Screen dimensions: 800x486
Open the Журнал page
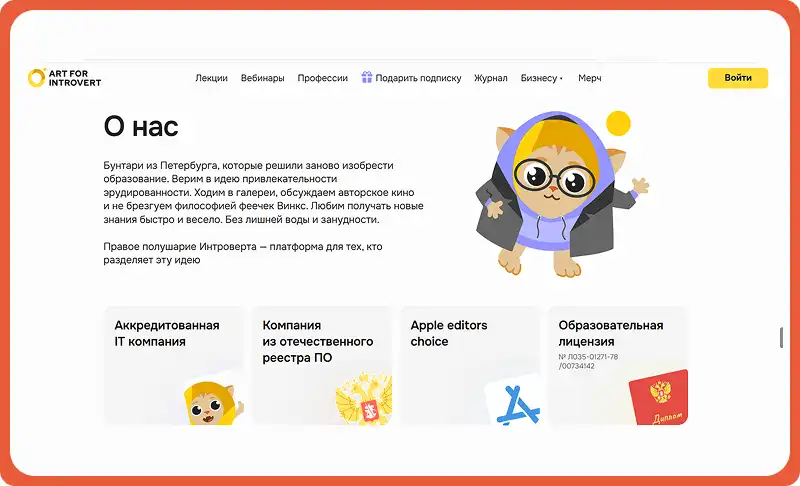click(490, 78)
